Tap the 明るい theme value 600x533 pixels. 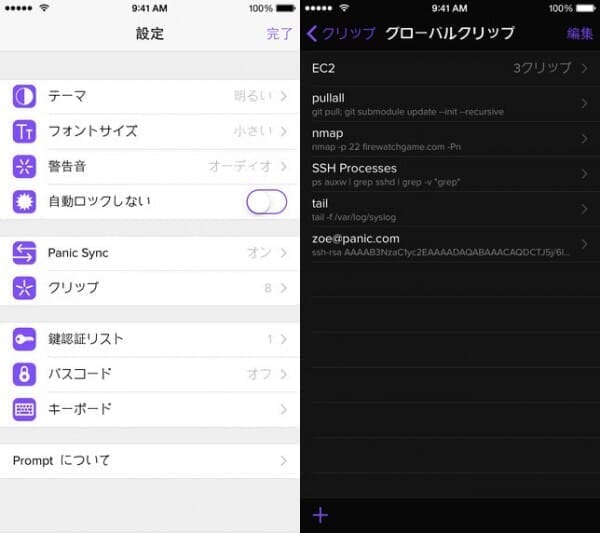pyautogui.click(x=253, y=96)
